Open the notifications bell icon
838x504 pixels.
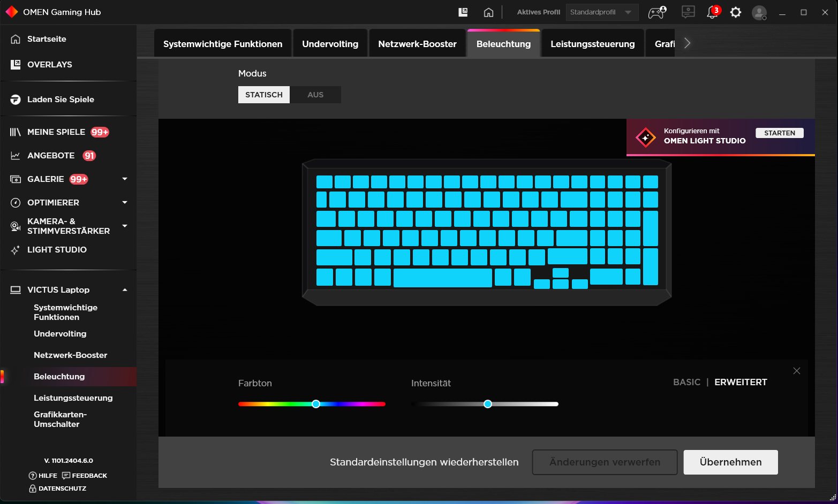tap(712, 12)
